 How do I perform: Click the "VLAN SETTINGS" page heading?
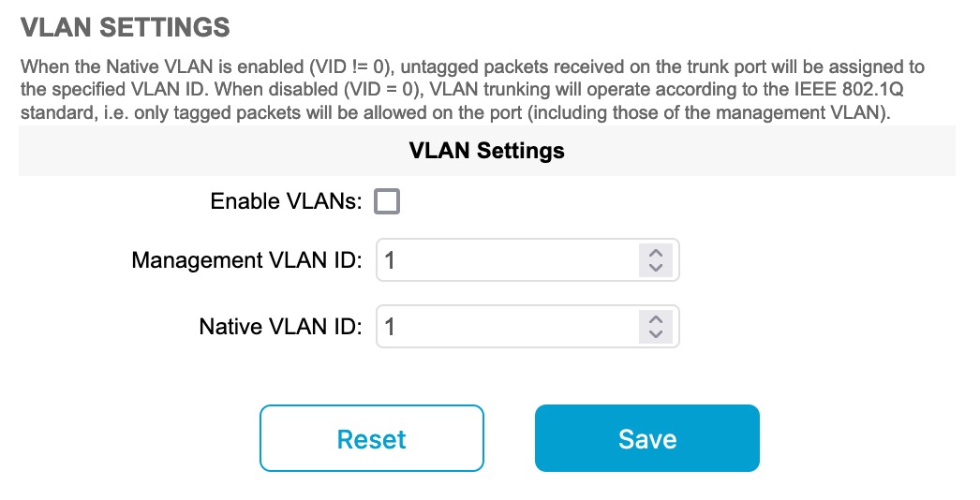[x=126, y=26]
